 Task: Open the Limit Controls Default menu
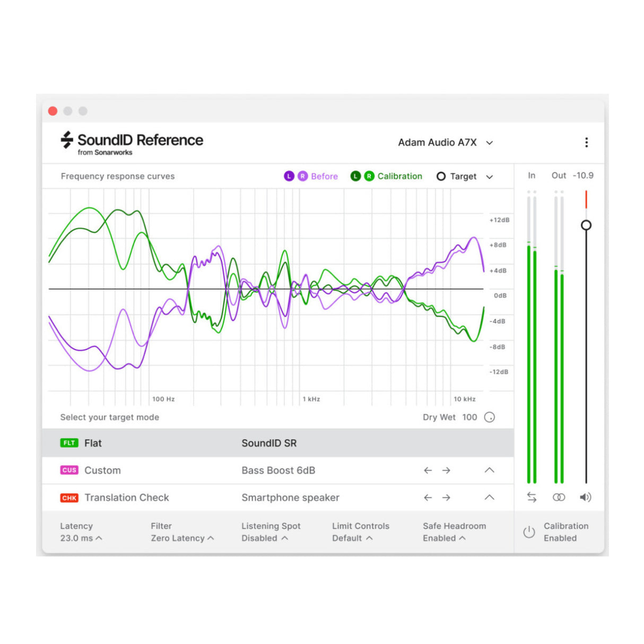pos(361,532)
